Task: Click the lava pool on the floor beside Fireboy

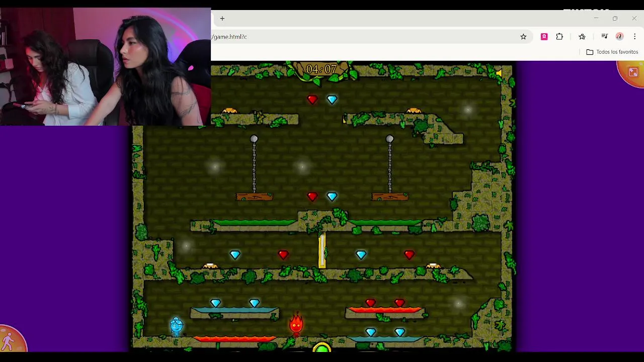Action: pos(235,339)
